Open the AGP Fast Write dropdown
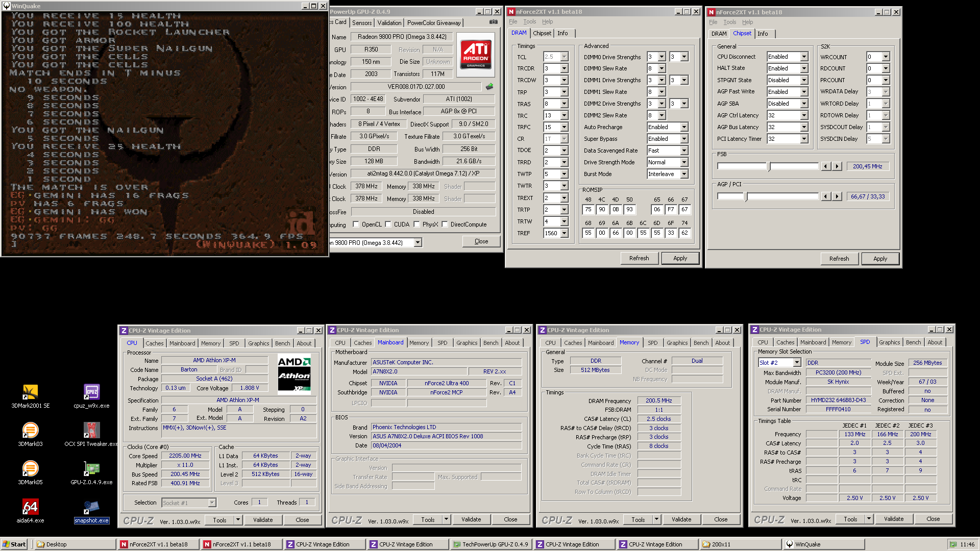The width and height of the screenshot is (980, 551). 804,92
